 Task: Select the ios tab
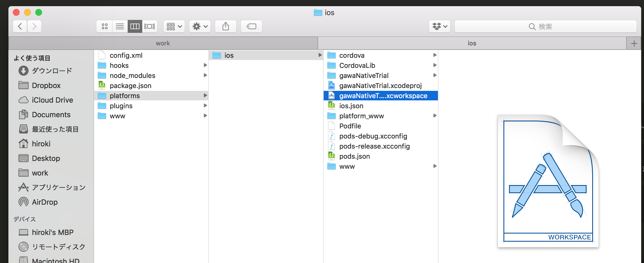472,43
